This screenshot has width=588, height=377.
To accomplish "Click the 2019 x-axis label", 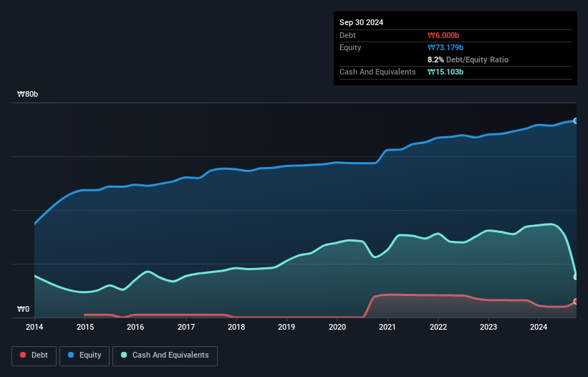I will coord(286,327).
